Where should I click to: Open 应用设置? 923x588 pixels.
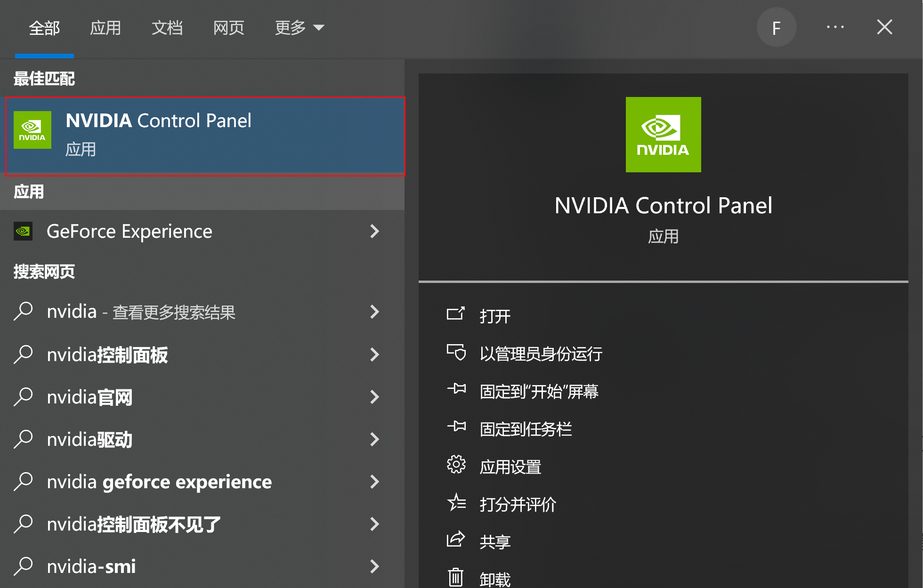(510, 467)
